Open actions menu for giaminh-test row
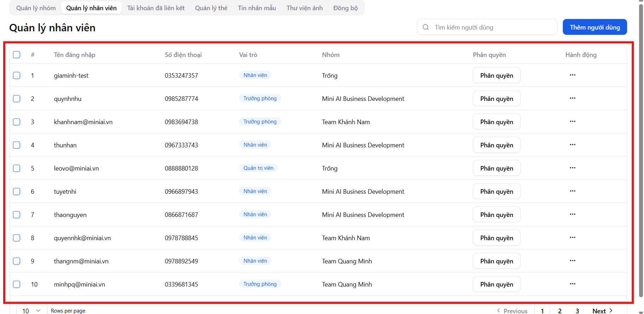 click(572, 75)
